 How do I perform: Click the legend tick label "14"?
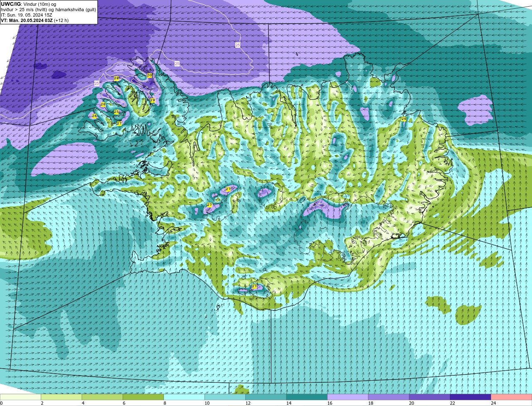pyautogui.click(x=288, y=403)
